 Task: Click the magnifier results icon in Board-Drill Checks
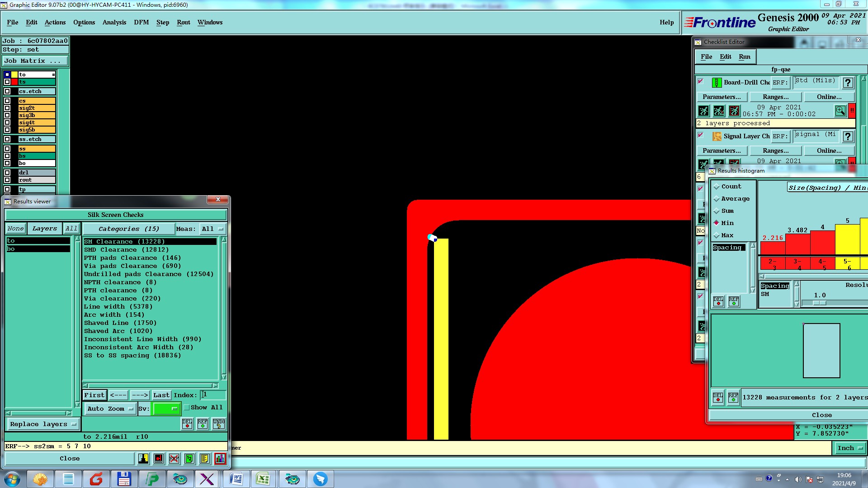click(840, 111)
